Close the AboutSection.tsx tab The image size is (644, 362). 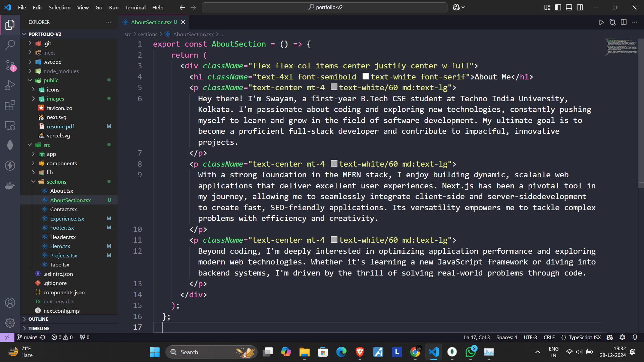click(x=183, y=22)
